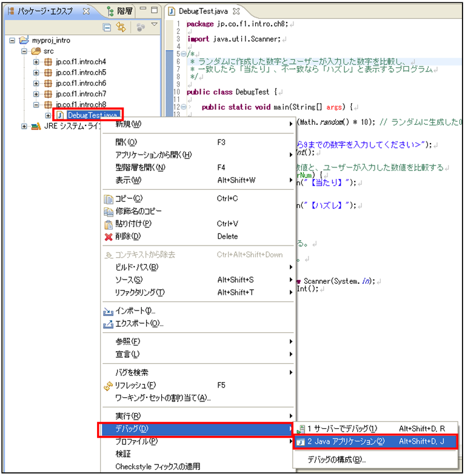Click the インポート (Import) icon
465x476 pixels.
[109, 311]
